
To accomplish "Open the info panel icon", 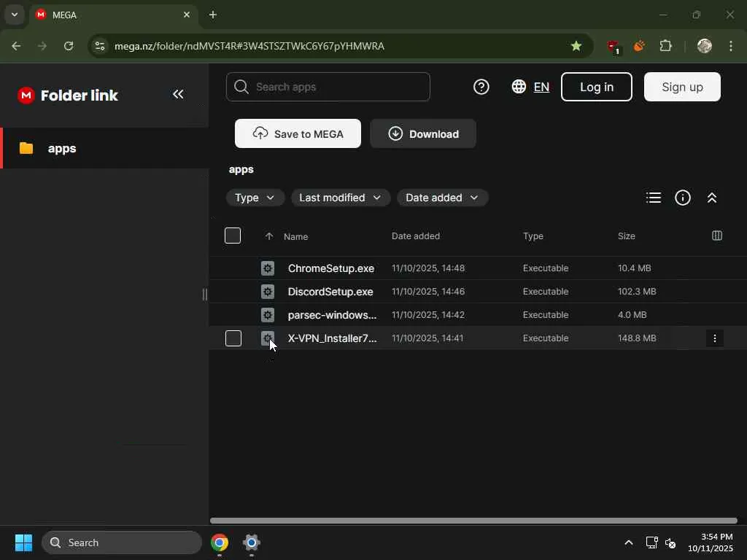I will [x=683, y=198].
